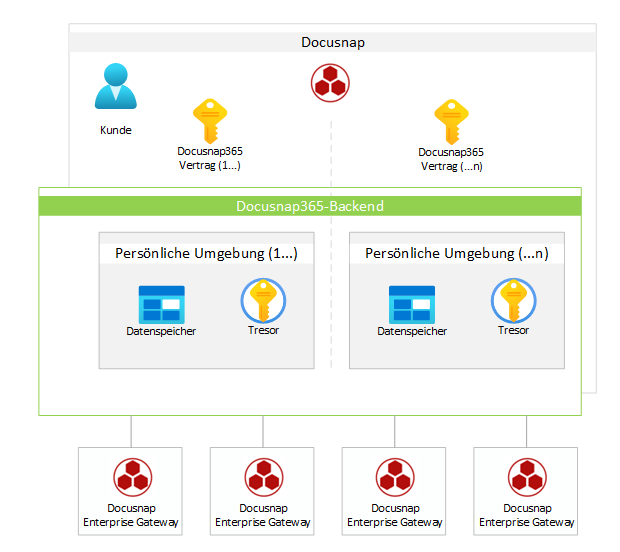Select the Docusnap logo below the Docusnap header
620x552 pixels.
click(330, 83)
